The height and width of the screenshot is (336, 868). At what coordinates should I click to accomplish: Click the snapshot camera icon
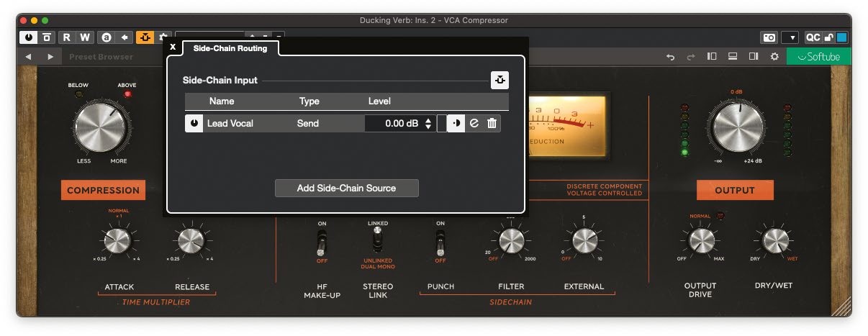(769, 37)
